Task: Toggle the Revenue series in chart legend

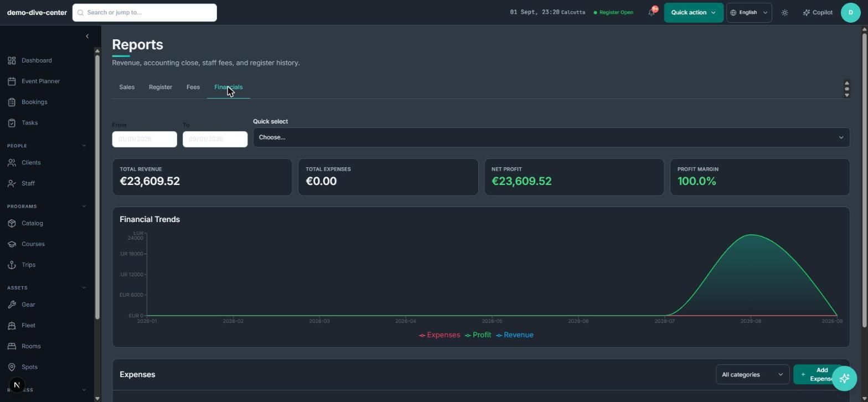Action: 514,335
